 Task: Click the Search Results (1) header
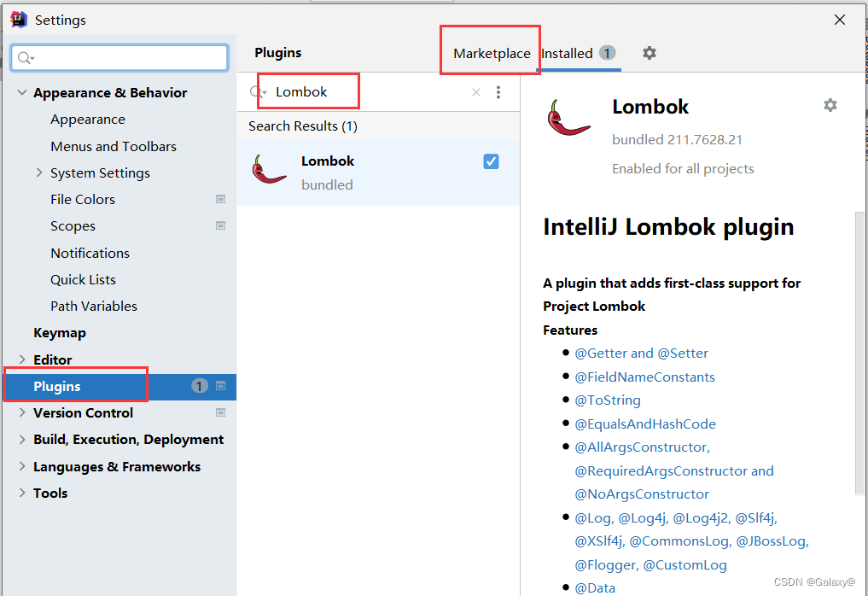(303, 126)
